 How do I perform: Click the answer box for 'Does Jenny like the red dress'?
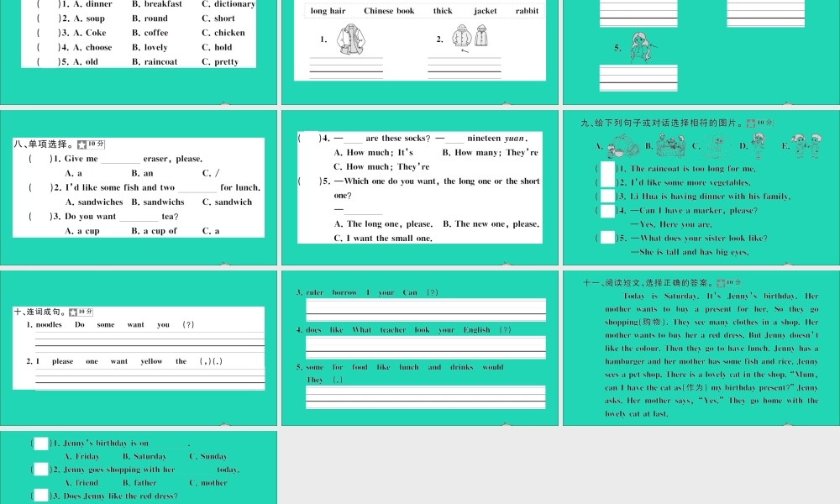click(x=41, y=496)
